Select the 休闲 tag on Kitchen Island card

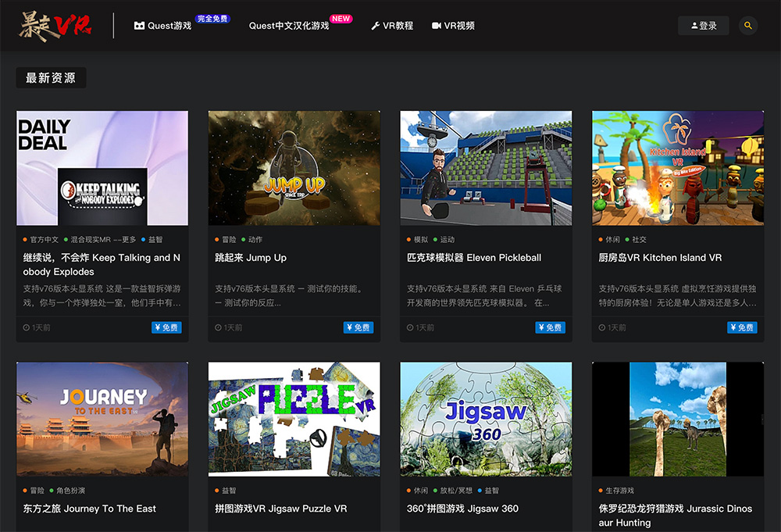tap(609, 240)
